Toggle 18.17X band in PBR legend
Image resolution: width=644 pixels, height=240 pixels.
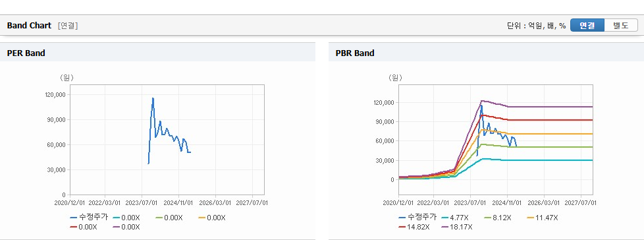(457, 226)
